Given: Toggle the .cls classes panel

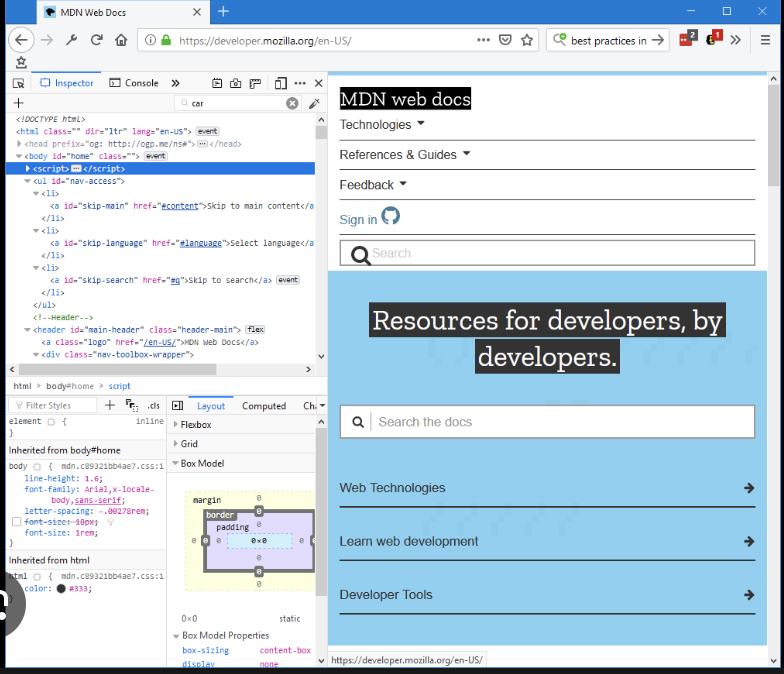Looking at the screenshot, I should 154,406.
